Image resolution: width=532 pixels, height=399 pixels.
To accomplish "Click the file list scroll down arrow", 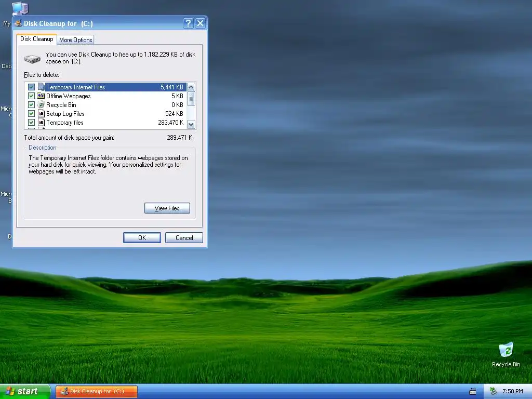I will [x=191, y=124].
